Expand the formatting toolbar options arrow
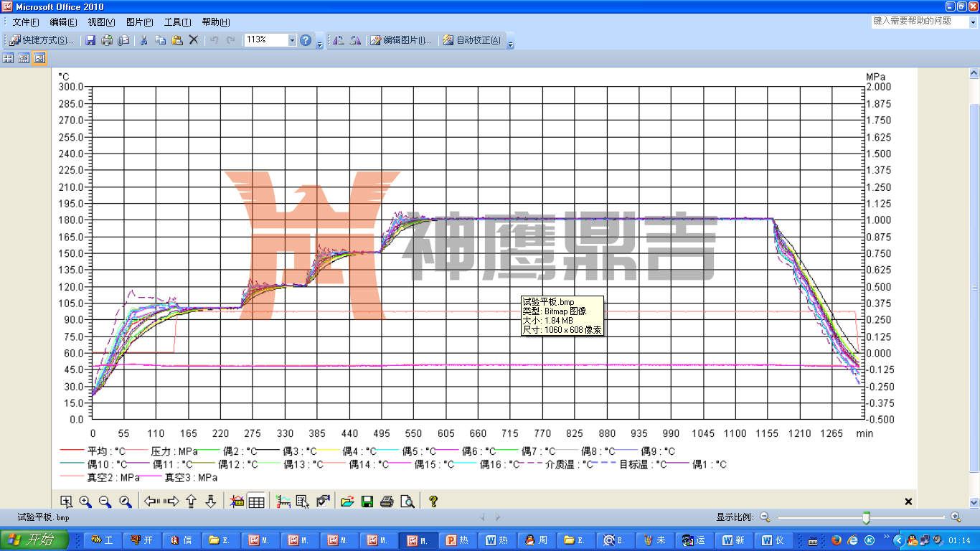Viewport: 980px width, 551px height. [x=510, y=42]
